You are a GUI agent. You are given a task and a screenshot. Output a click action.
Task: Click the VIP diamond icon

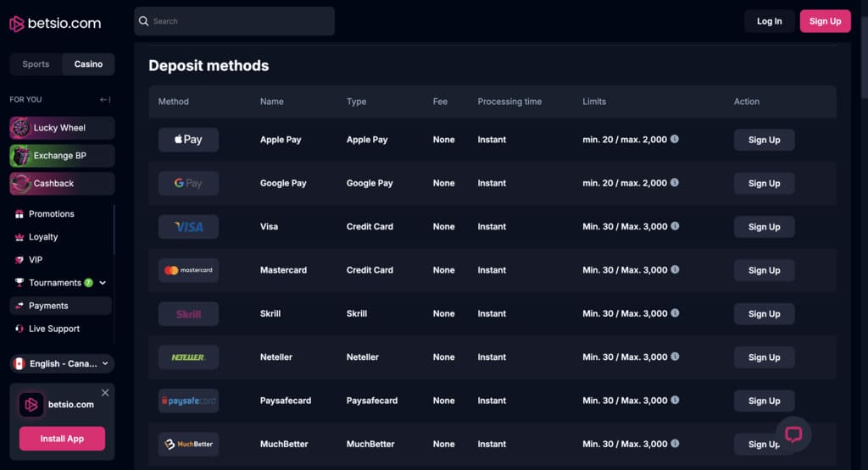(x=19, y=260)
